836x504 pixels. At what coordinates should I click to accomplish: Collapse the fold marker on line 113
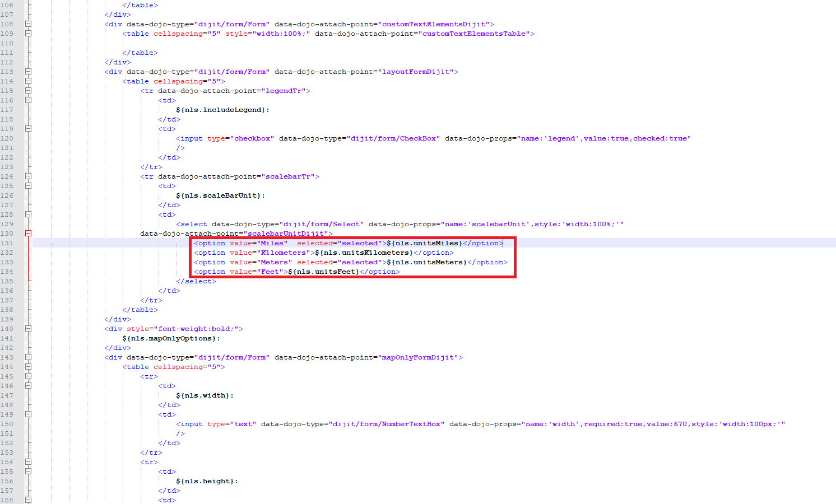click(28, 72)
